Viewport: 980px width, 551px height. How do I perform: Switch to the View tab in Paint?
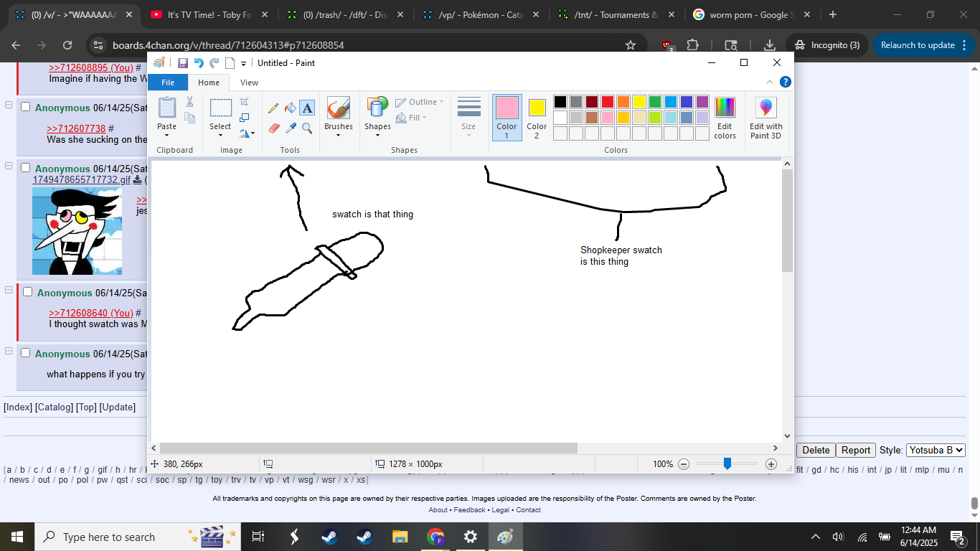[x=249, y=83]
